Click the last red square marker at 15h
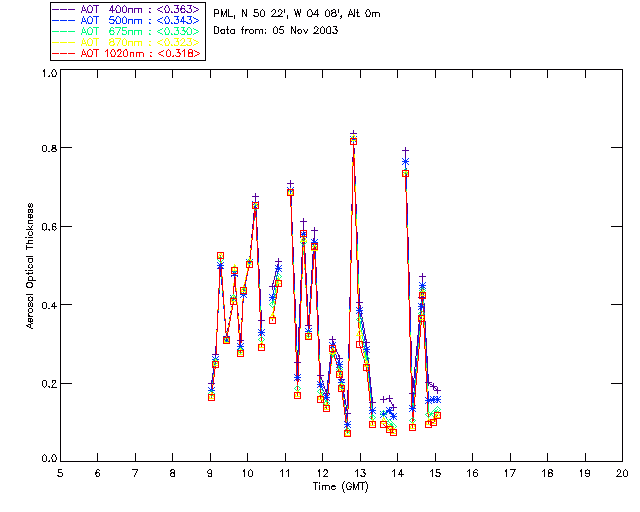This screenshot has height=512, width=640. click(437, 415)
